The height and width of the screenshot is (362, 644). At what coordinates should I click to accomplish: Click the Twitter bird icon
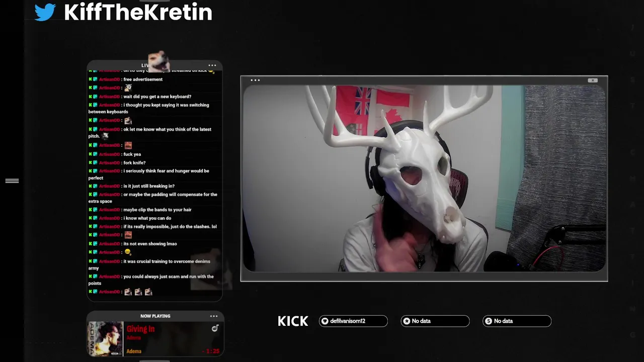[45, 12]
